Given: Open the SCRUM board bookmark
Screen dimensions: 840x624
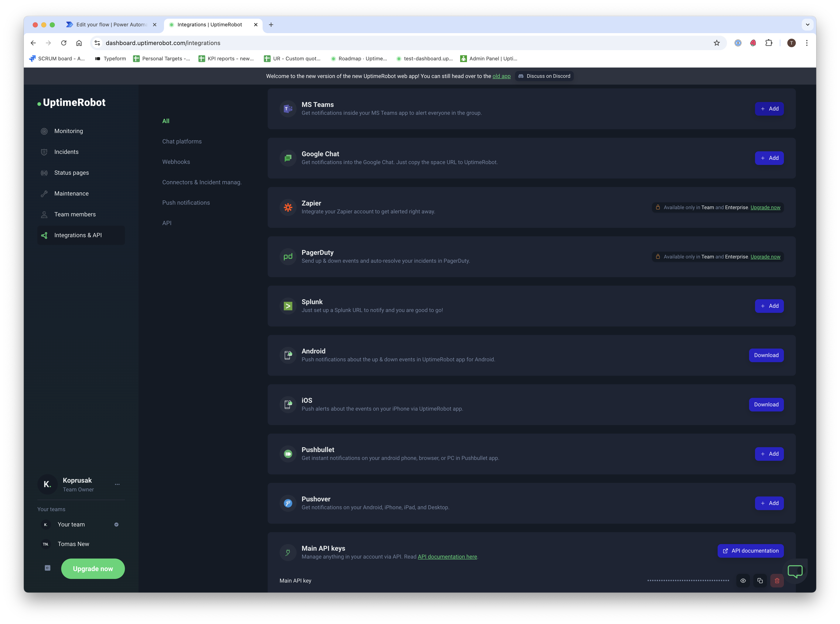Looking at the screenshot, I should pyautogui.click(x=57, y=58).
